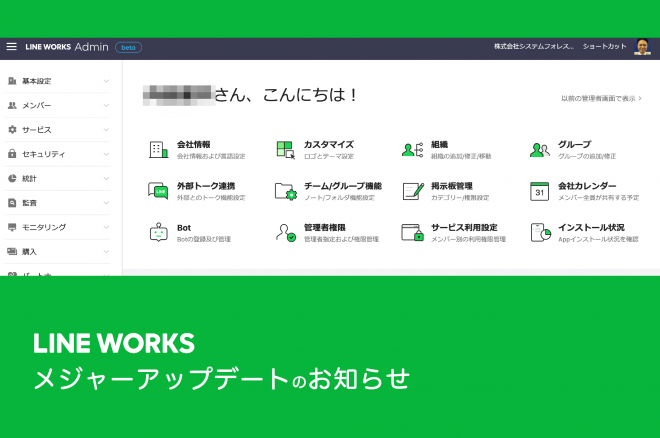Click the 購入 sidebar icon
Screen dimensions: 660x438
[12, 252]
